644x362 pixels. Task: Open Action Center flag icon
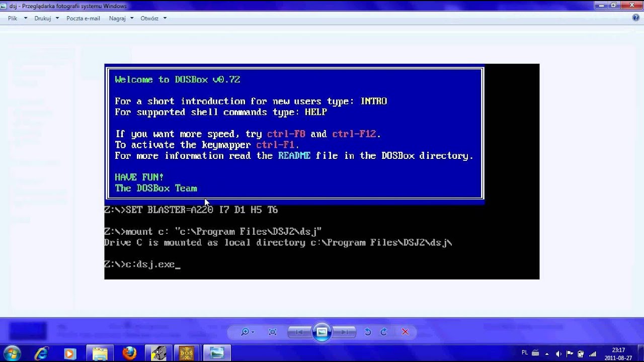pos(570,353)
